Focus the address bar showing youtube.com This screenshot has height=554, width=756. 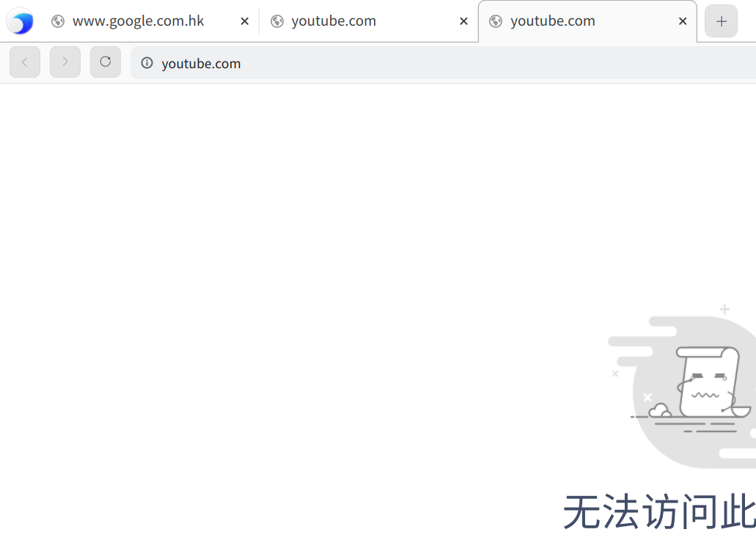(443, 63)
